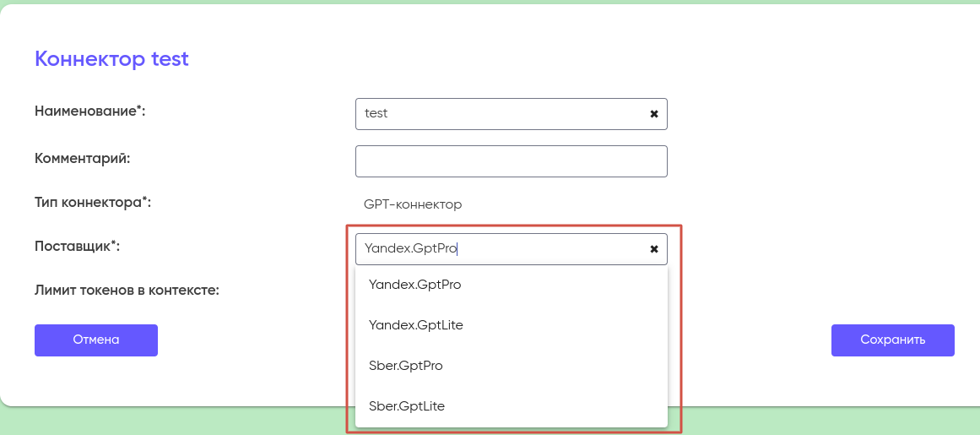
Task: Clear the Наименование field with the X icon
Action: click(x=653, y=114)
